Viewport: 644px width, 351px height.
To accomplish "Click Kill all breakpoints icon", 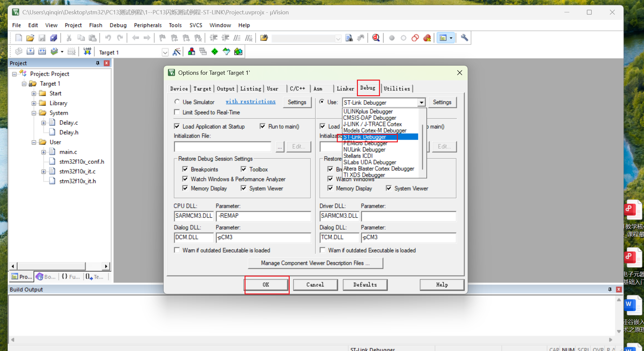I will pyautogui.click(x=427, y=38).
